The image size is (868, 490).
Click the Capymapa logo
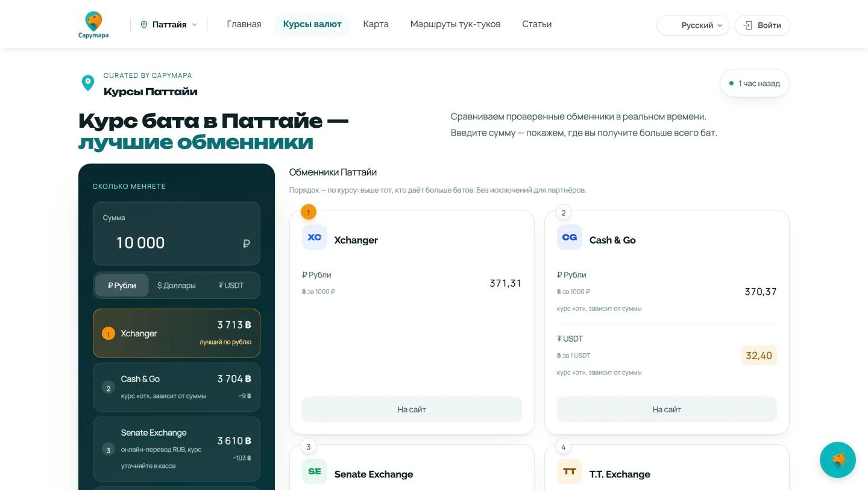coord(93,25)
